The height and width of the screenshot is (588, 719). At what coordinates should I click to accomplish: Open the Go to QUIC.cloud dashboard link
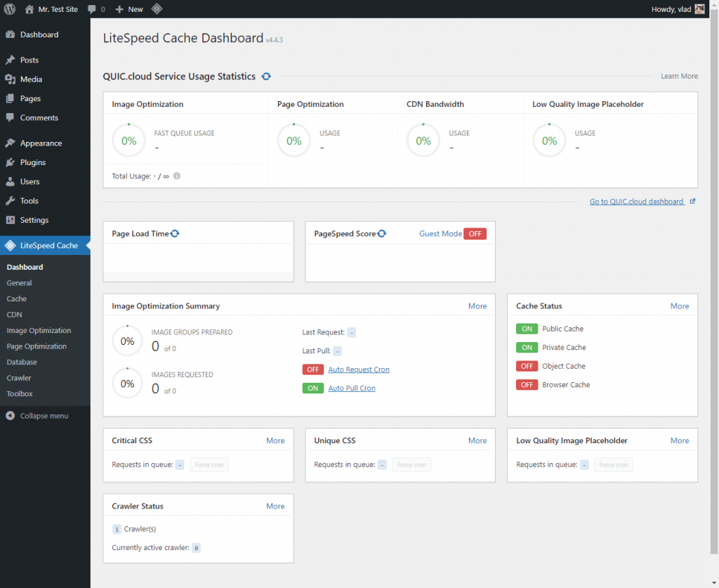click(x=638, y=202)
